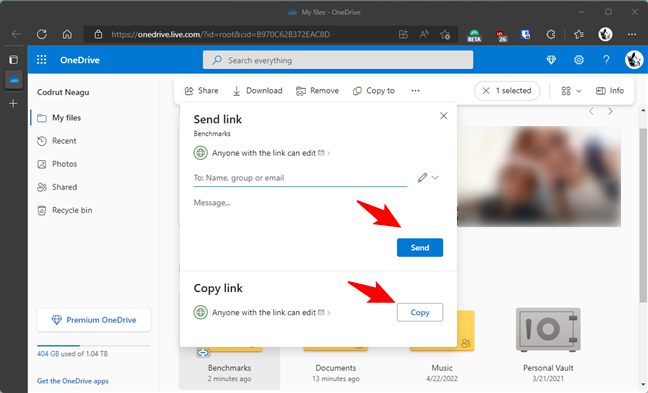This screenshot has height=393, width=648.
Task: Expand permission dropdown beside pencil
Action: point(435,178)
